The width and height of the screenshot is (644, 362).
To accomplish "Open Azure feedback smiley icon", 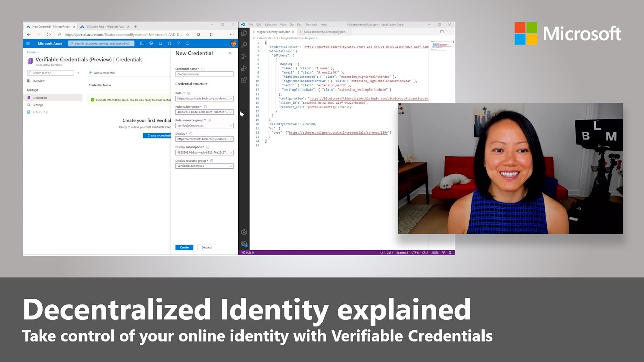I will pos(187,44).
